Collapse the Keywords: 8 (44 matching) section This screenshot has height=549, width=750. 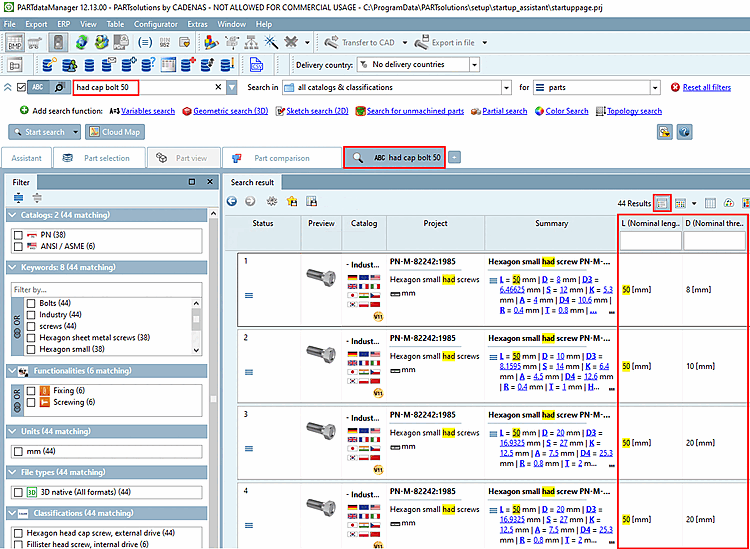point(12,267)
